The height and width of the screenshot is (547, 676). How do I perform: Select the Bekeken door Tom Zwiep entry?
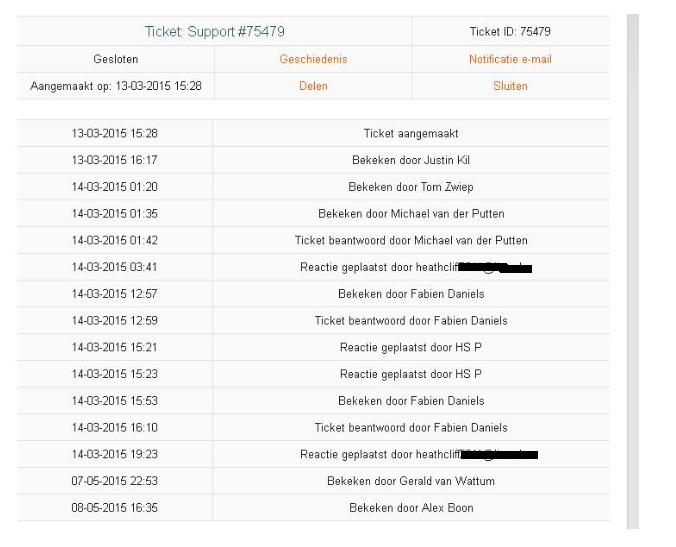(411, 187)
